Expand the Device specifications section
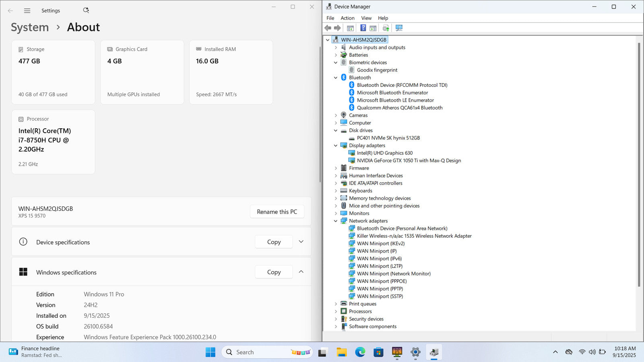Image resolution: width=644 pixels, height=362 pixels. tap(301, 242)
